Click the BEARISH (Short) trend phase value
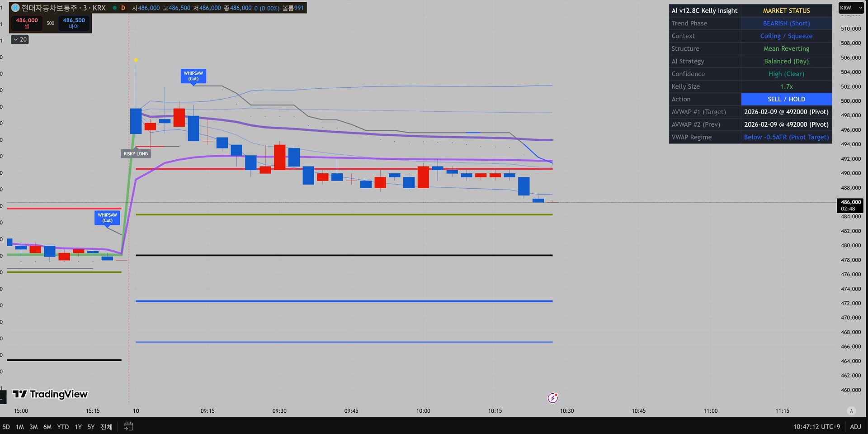Viewport: 868px width, 434px height. [786, 23]
